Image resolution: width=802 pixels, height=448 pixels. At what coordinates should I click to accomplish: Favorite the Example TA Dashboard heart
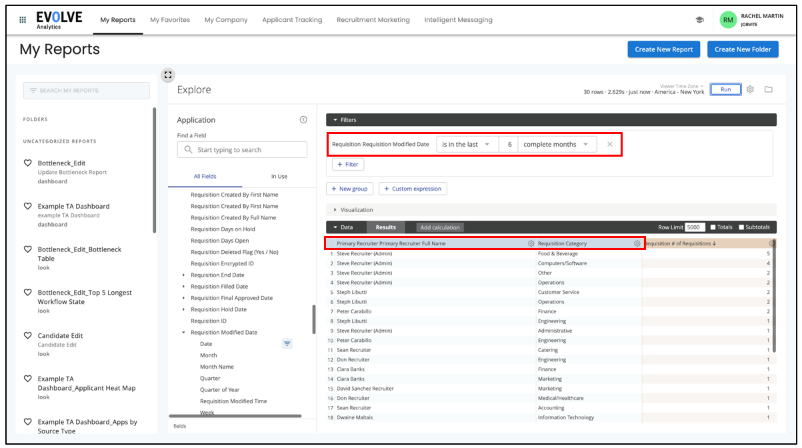coord(28,206)
